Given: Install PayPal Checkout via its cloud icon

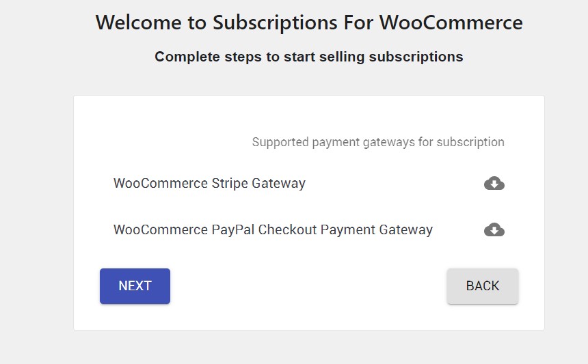Looking at the screenshot, I should 494,230.
